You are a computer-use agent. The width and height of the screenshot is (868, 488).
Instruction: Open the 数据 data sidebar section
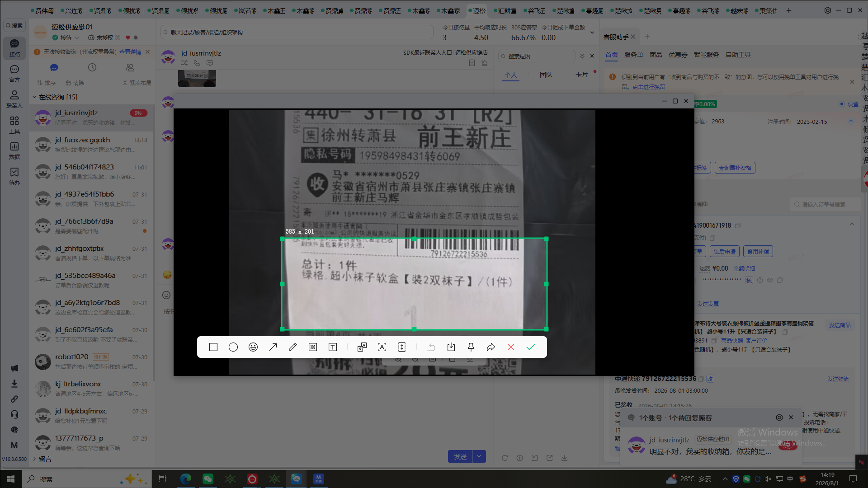tap(14, 151)
